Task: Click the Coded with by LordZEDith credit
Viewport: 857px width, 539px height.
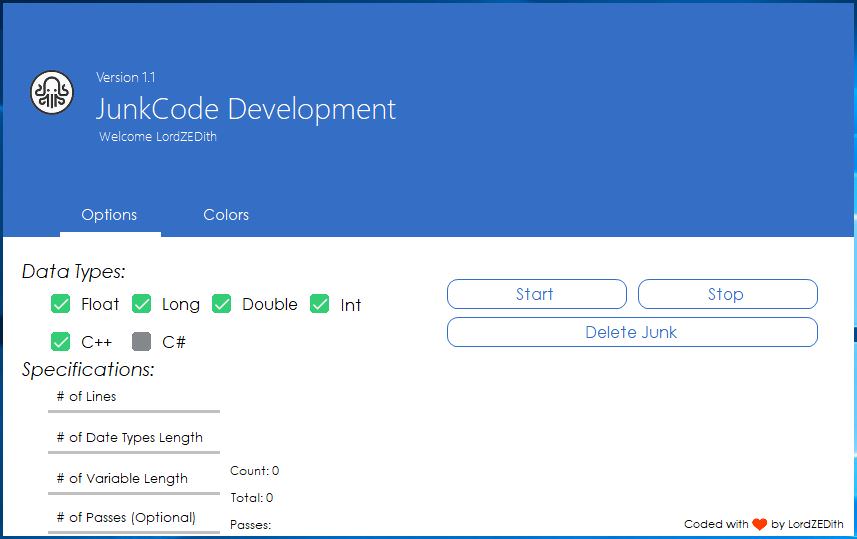Action: pyautogui.click(x=764, y=524)
